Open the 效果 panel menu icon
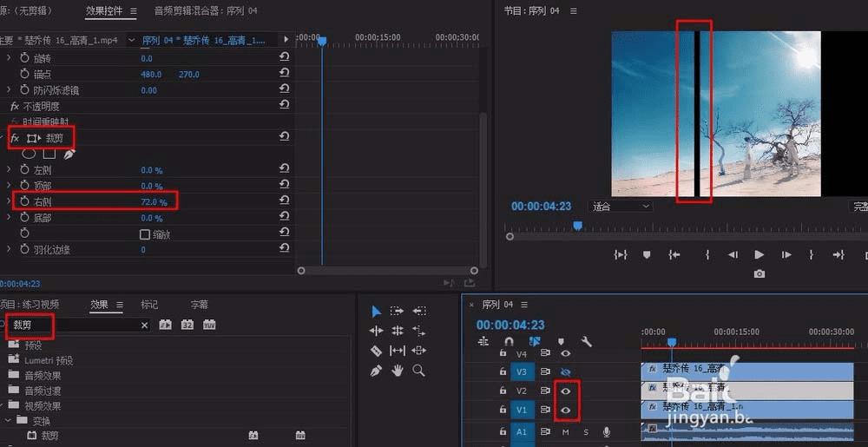 [120, 305]
